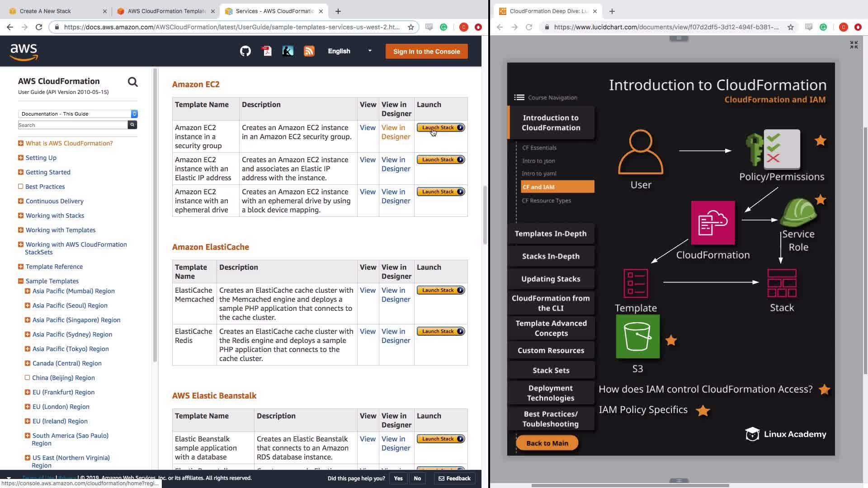Click the Back to Main button
The width and height of the screenshot is (868, 488).
point(547,443)
